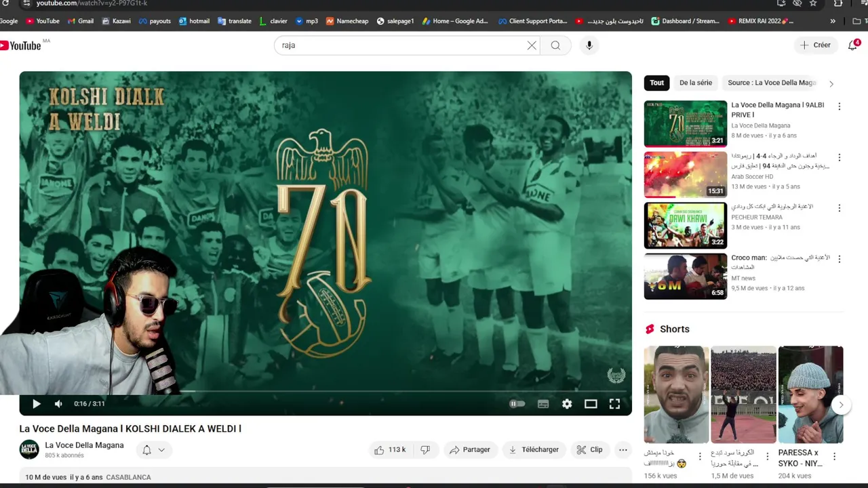Mute the video with the speaker icon
Viewport: 868px width, 488px height.
tap(58, 404)
